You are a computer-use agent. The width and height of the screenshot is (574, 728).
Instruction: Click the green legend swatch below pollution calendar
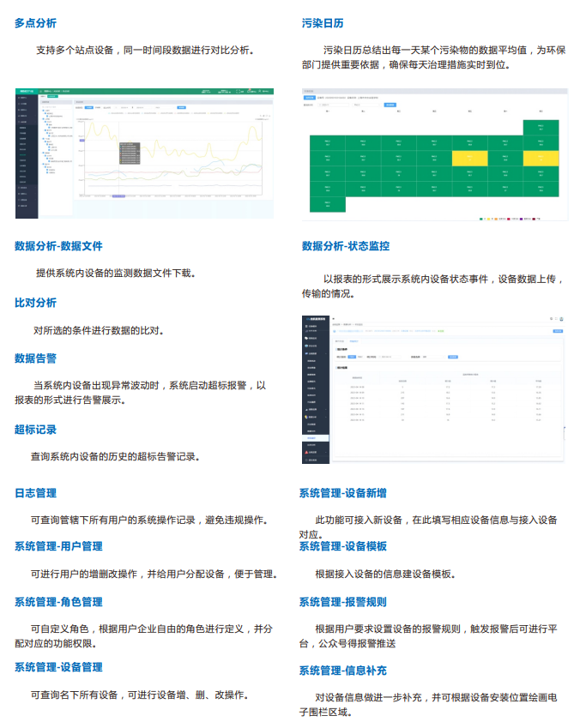[x=482, y=219]
